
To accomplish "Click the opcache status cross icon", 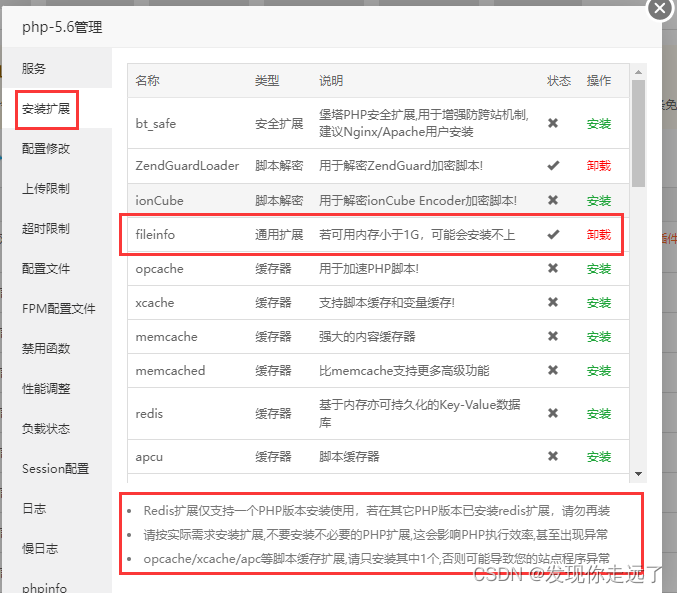I will click(x=553, y=268).
